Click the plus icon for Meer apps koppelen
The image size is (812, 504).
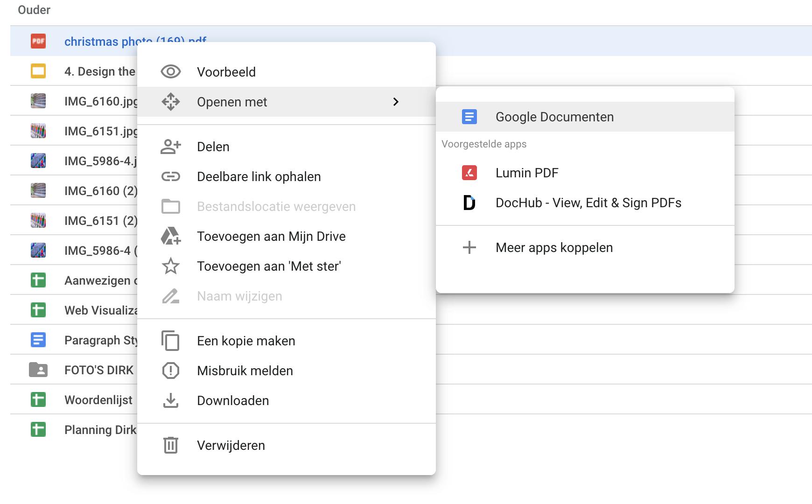pos(469,247)
